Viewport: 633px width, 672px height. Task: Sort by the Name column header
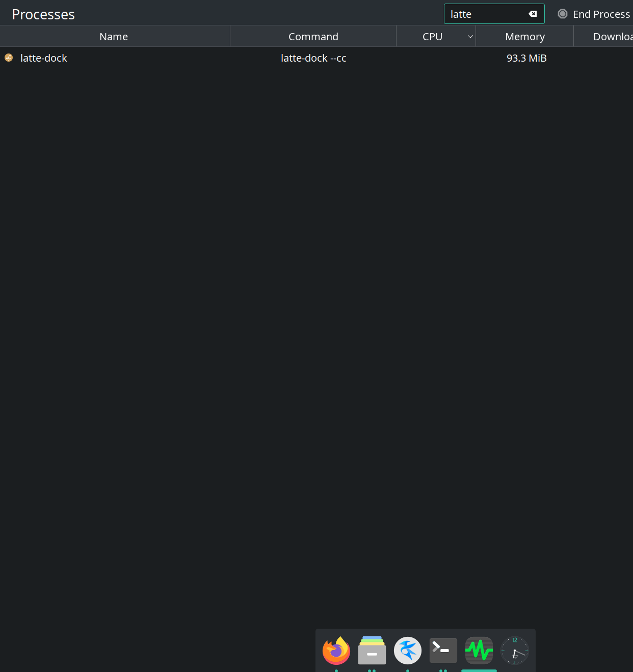click(x=114, y=37)
